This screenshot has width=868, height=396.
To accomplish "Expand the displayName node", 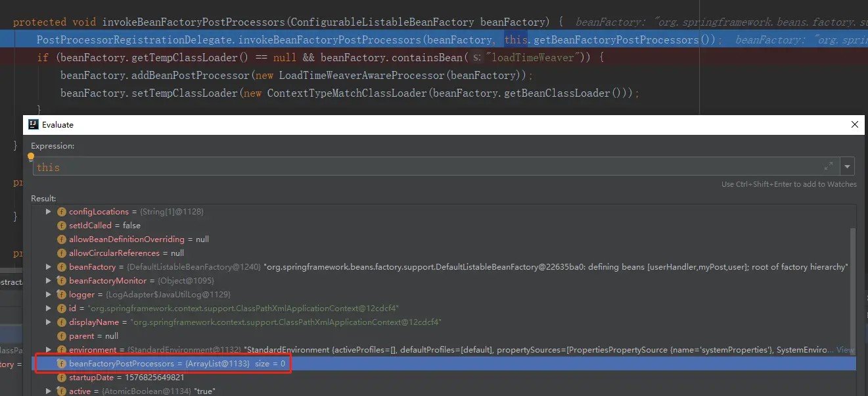I will (x=48, y=322).
